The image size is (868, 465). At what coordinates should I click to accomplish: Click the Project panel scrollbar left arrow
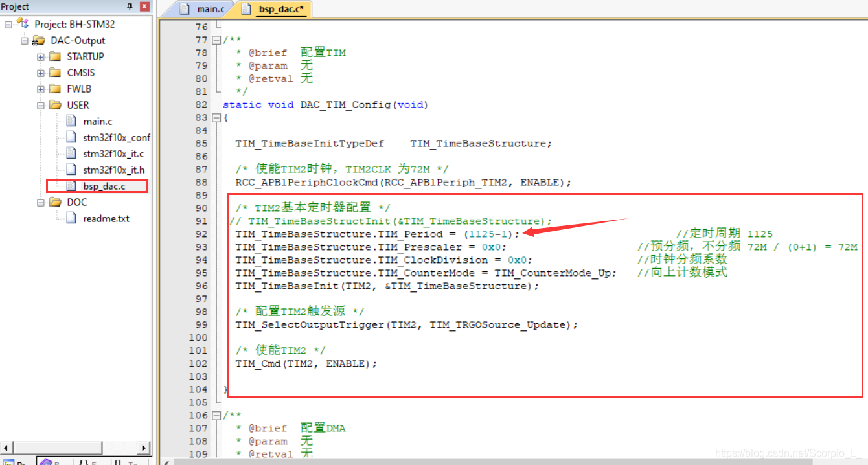pos(6,448)
